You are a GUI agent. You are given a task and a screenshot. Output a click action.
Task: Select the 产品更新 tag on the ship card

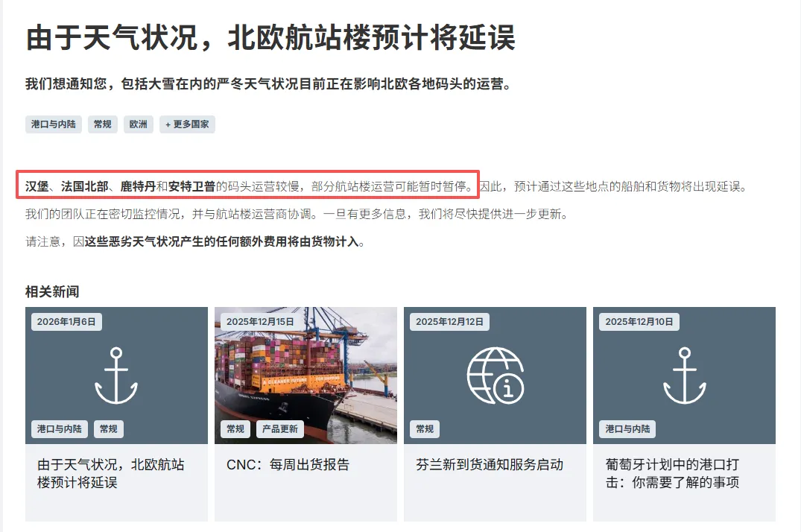280,429
